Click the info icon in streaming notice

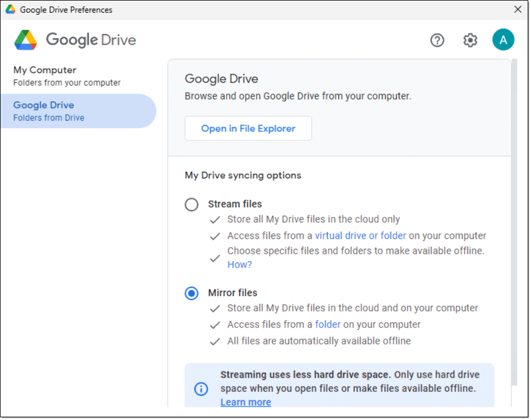point(201,389)
